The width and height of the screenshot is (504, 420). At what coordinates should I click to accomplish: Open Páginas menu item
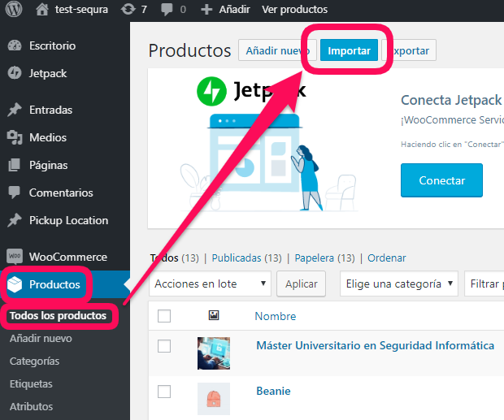coord(49,165)
